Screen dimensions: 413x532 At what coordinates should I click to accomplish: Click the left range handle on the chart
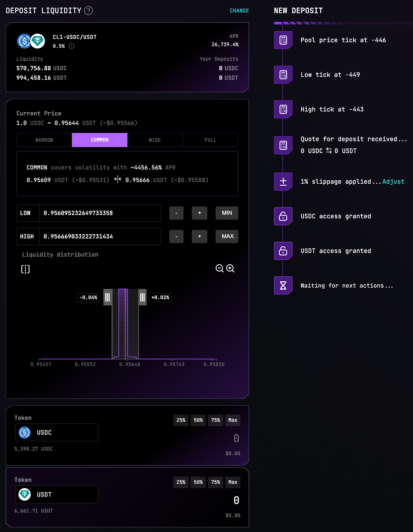pos(108,297)
